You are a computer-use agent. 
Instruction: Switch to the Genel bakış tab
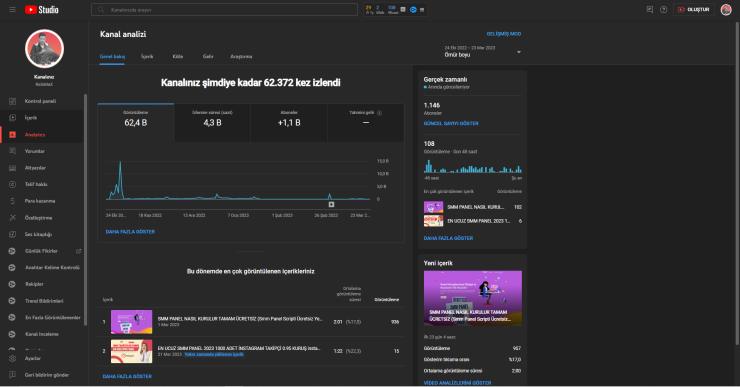pos(112,57)
